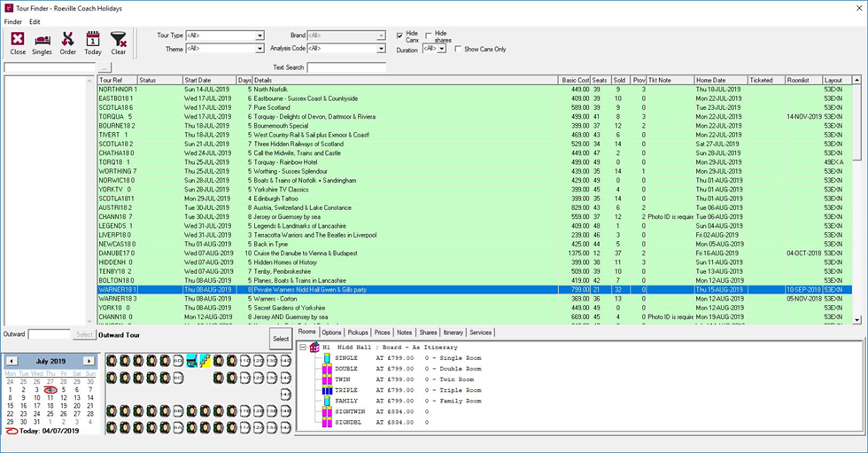Screen dimensions: 868x453
Task: Collapse the Nidd Hall tree node
Action: click(x=303, y=348)
